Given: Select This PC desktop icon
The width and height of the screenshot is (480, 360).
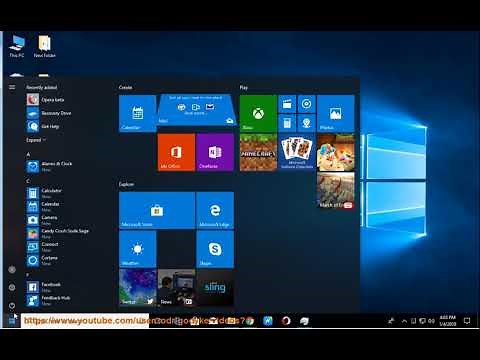Looking at the screenshot, I should (17, 46).
